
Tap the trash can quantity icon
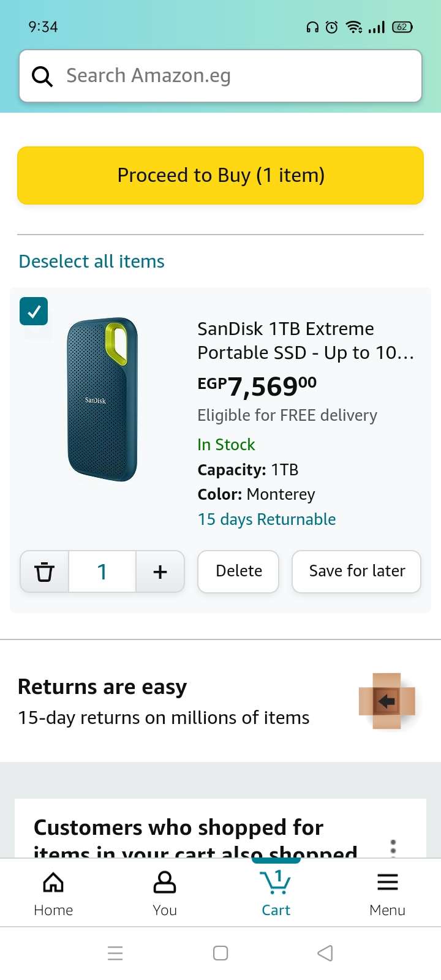pyautogui.click(x=45, y=571)
